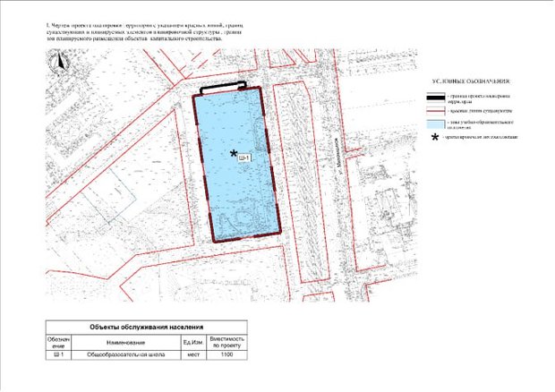
Task: Click the 1100 capacity value cell
Action: [227, 355]
